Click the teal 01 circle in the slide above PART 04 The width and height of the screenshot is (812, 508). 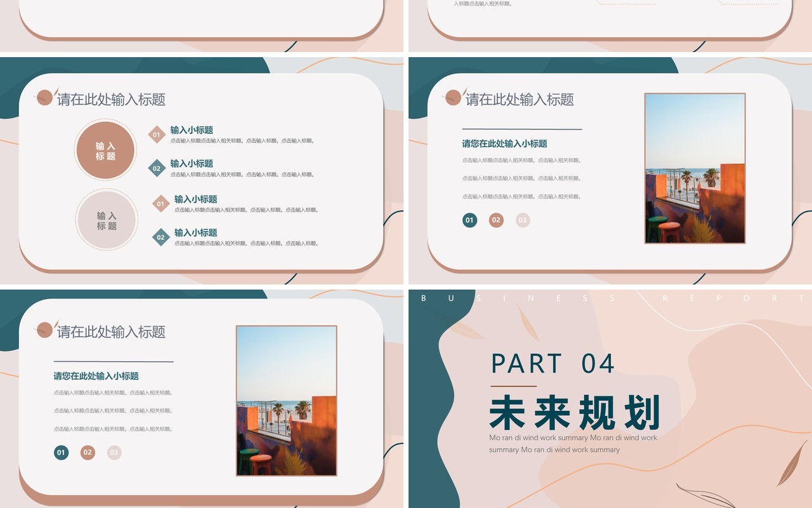[x=469, y=220]
